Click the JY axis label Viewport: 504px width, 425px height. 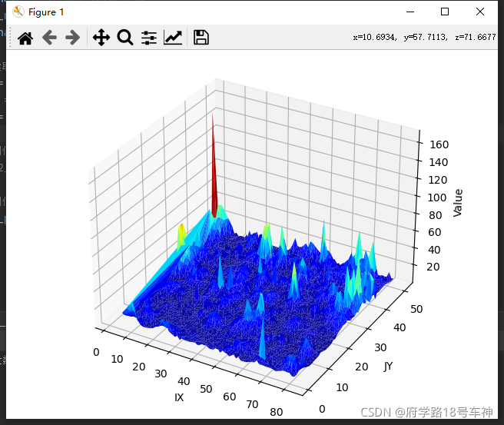(388, 366)
